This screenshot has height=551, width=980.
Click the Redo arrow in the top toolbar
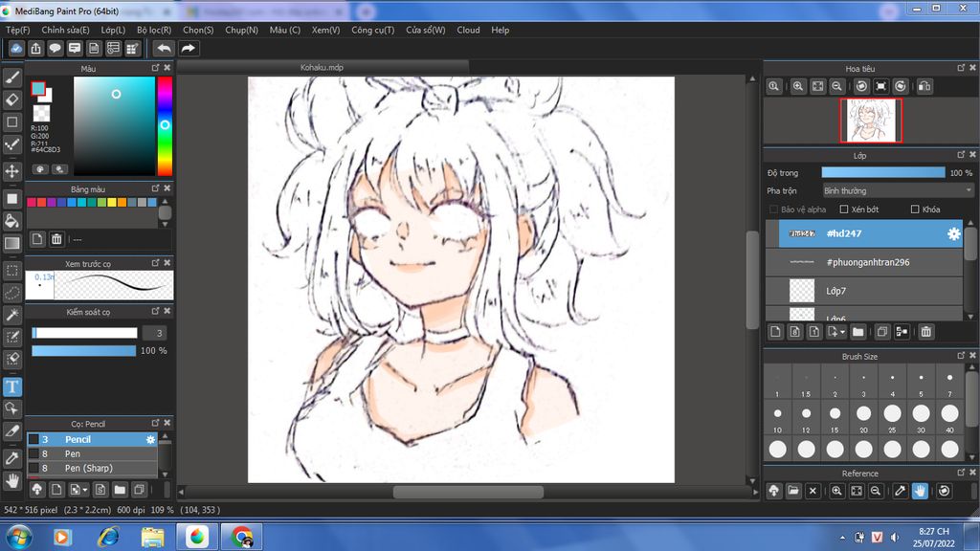coord(189,49)
